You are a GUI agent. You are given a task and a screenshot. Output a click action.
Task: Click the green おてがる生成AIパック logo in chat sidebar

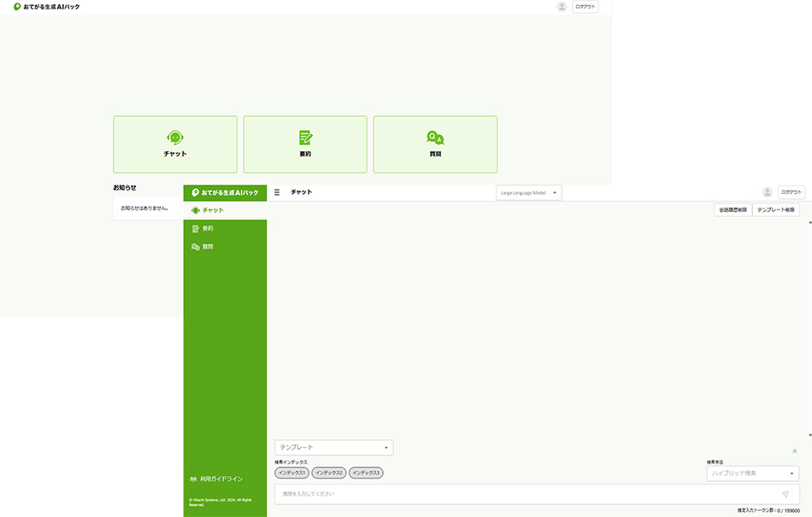[225, 192]
